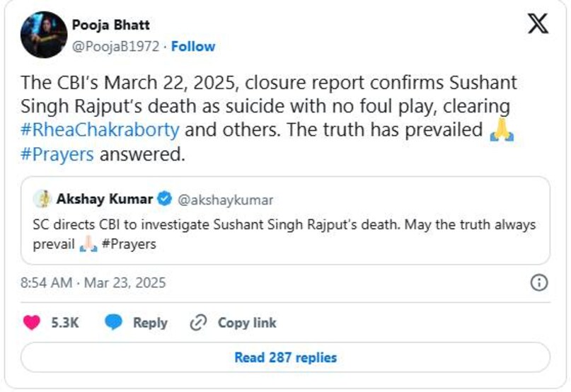Click the @PoojaB1972 handle
Image resolution: width=571 pixels, height=392 pixels.
click(116, 47)
